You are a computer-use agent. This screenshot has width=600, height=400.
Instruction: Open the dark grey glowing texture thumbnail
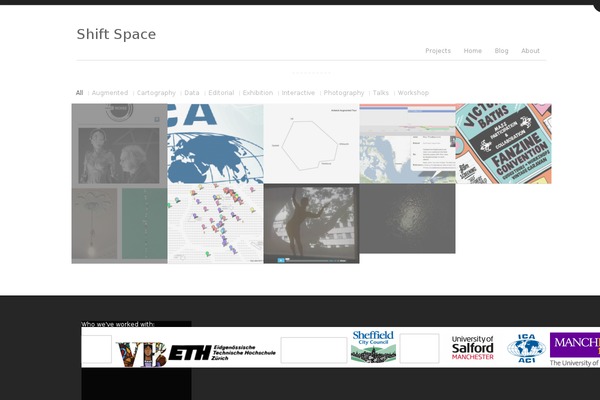(x=408, y=219)
